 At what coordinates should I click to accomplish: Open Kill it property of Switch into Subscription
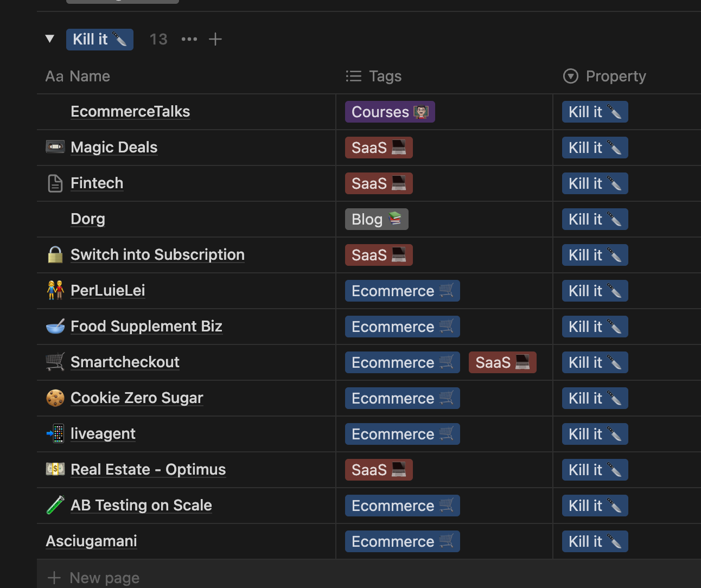tap(595, 255)
